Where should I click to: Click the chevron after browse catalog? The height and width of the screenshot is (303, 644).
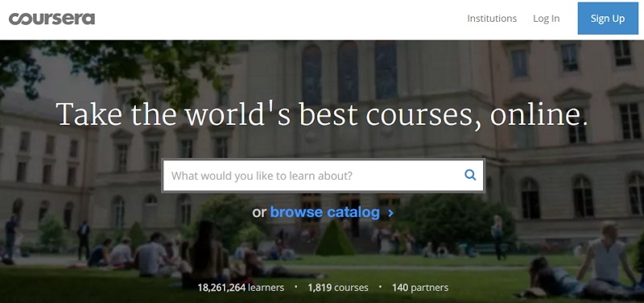(x=390, y=213)
